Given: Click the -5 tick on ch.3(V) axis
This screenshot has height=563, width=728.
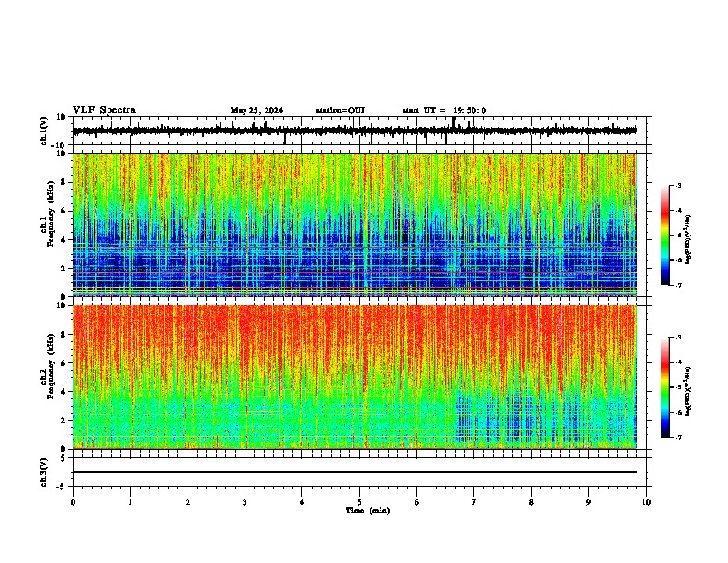Looking at the screenshot, I should 61,486.
